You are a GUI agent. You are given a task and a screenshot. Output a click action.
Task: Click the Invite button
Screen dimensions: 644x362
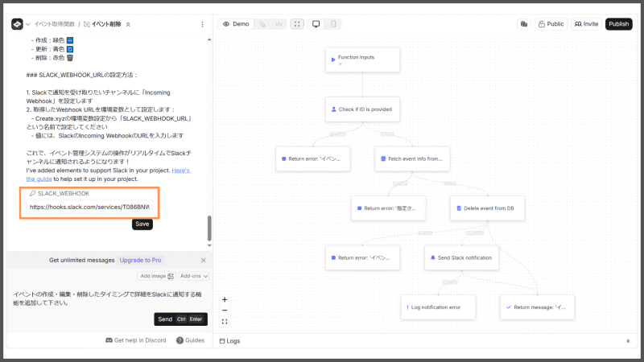(586, 24)
